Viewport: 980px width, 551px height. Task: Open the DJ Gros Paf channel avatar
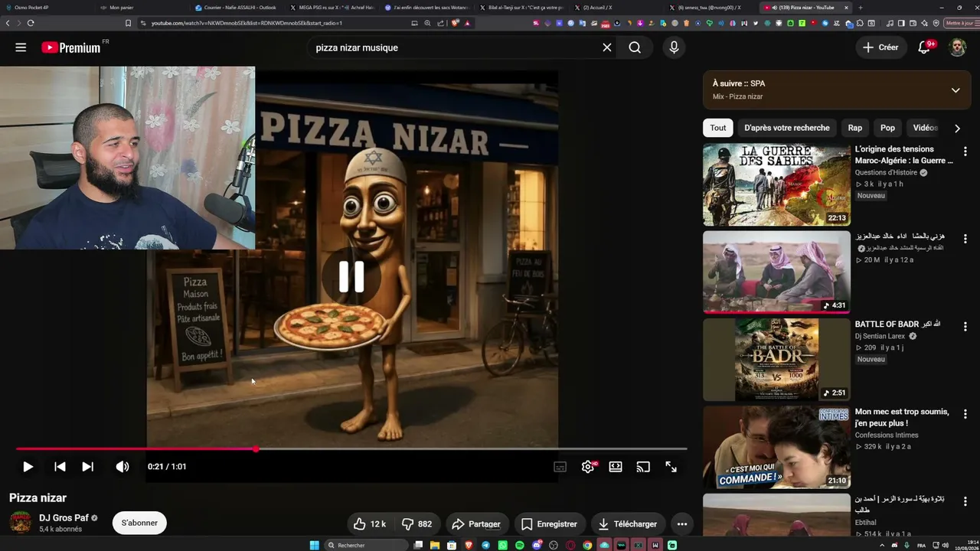tap(21, 523)
